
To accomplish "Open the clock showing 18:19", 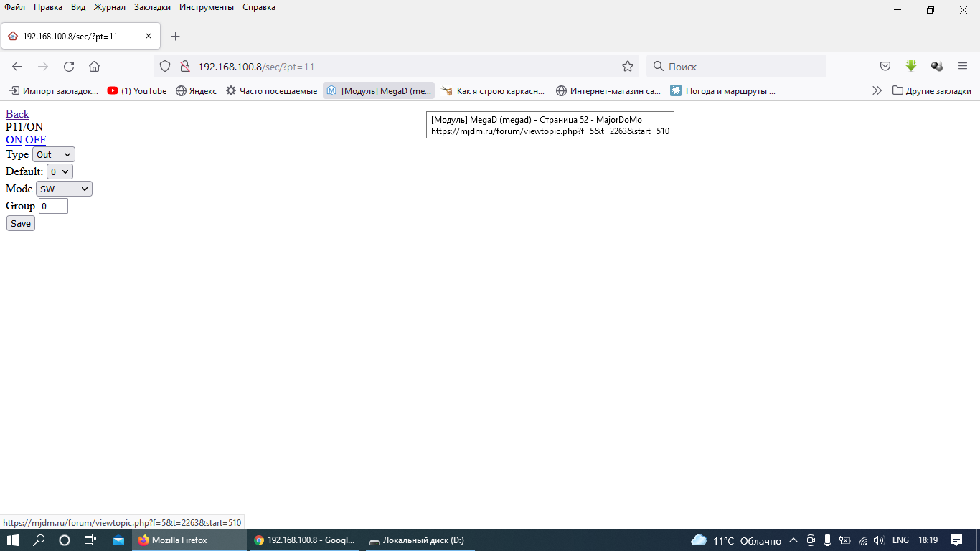I will pos(928,540).
